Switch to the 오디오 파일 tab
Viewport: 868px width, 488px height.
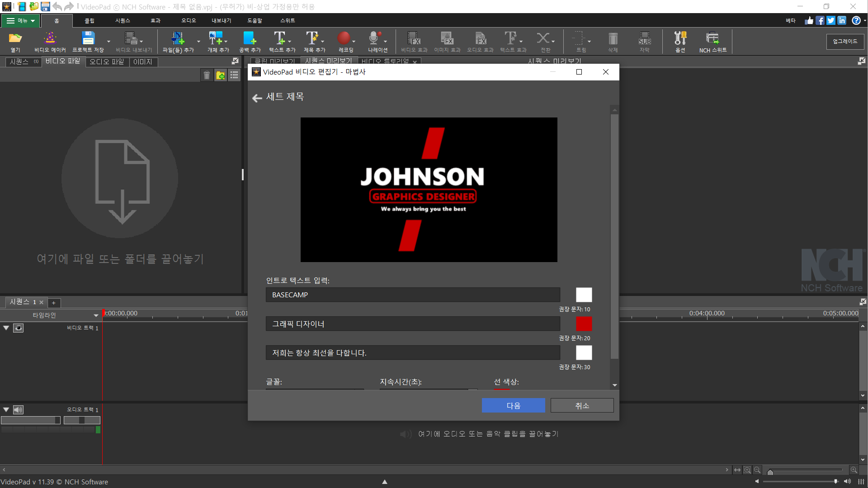click(107, 62)
